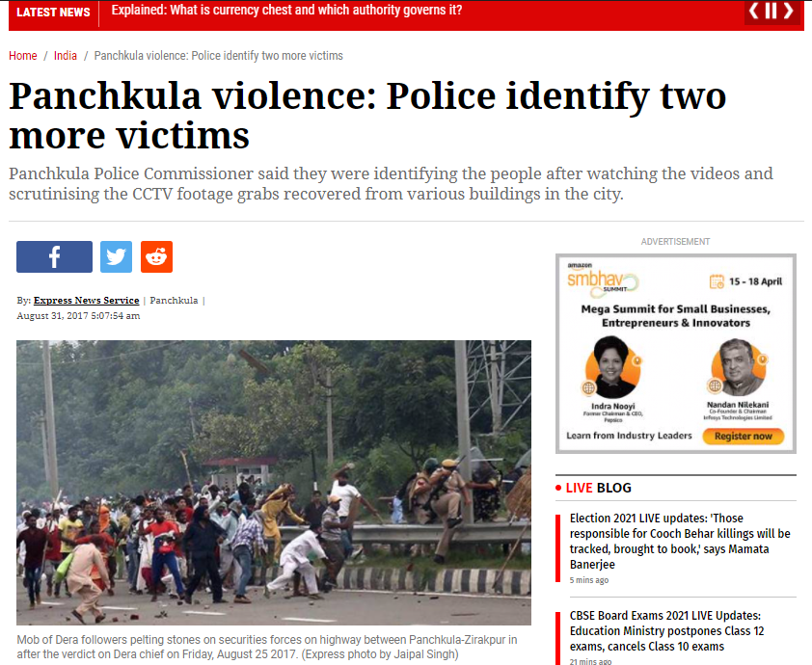Go to previous latest news headline
This screenshot has width=812, height=665.
pyautogui.click(x=754, y=11)
